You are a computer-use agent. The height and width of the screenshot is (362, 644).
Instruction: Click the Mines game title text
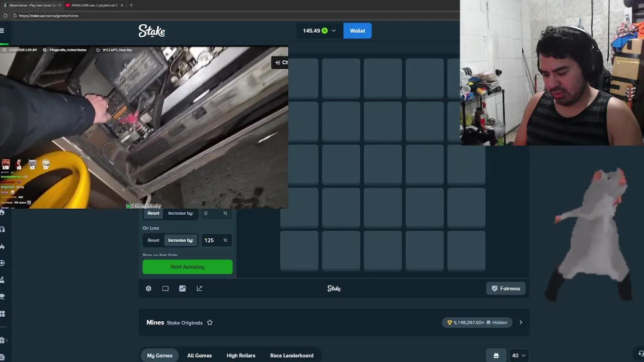pyautogui.click(x=155, y=323)
